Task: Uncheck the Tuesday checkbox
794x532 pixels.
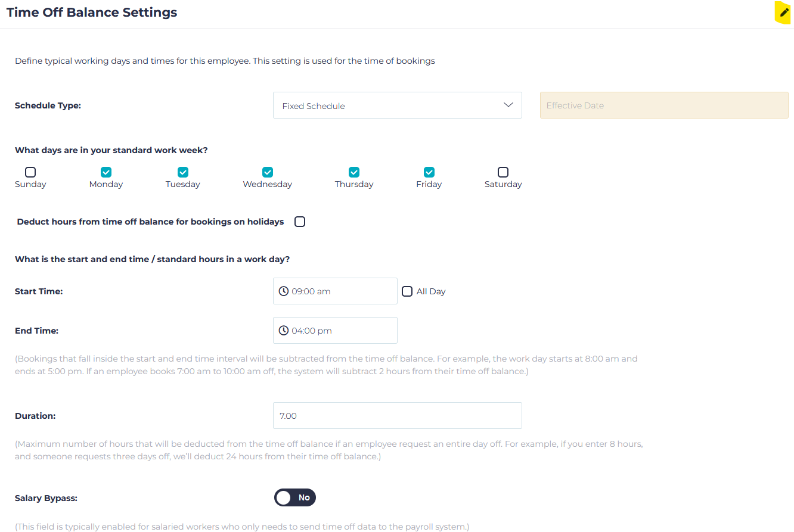Action: pyautogui.click(x=182, y=172)
